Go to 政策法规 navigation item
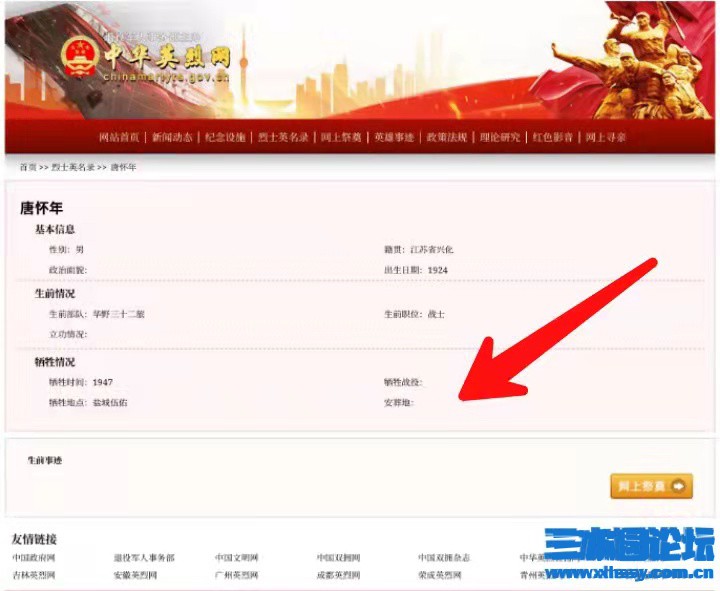 pos(447,137)
